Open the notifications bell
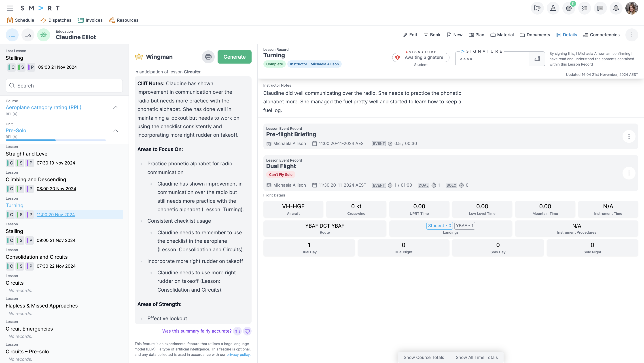This screenshot has width=644, height=363. pyautogui.click(x=616, y=8)
